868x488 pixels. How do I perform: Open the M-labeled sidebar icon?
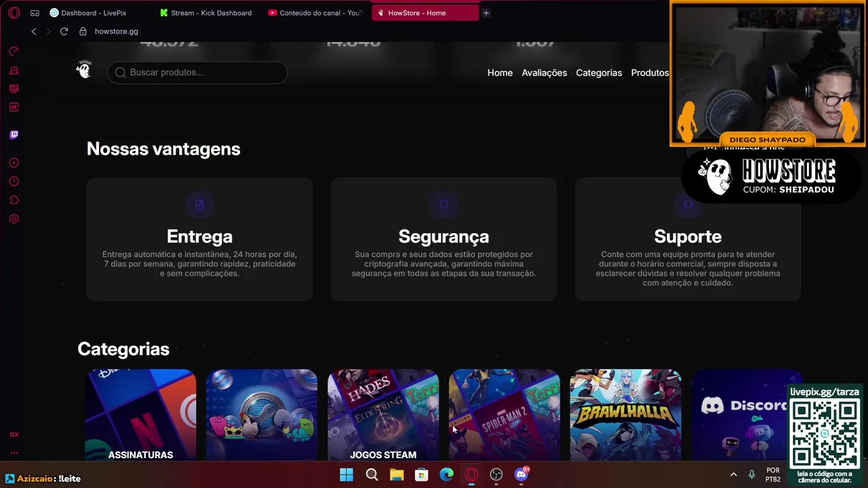14,107
